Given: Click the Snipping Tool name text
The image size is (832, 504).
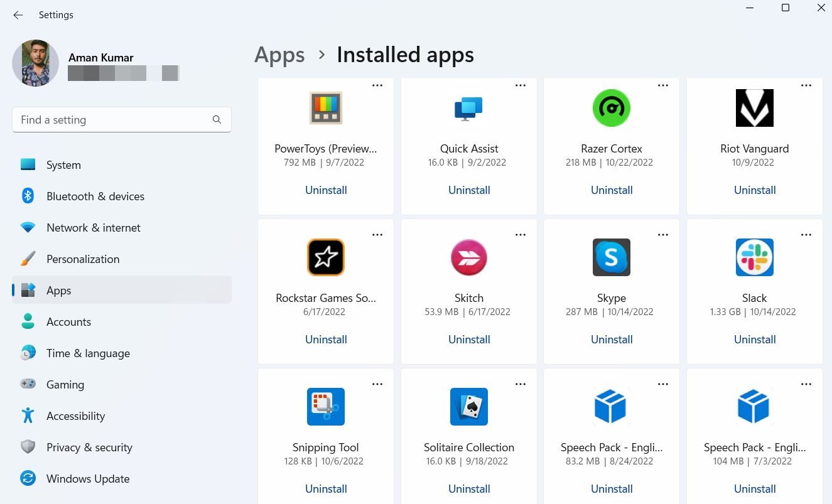Looking at the screenshot, I should (x=326, y=448).
